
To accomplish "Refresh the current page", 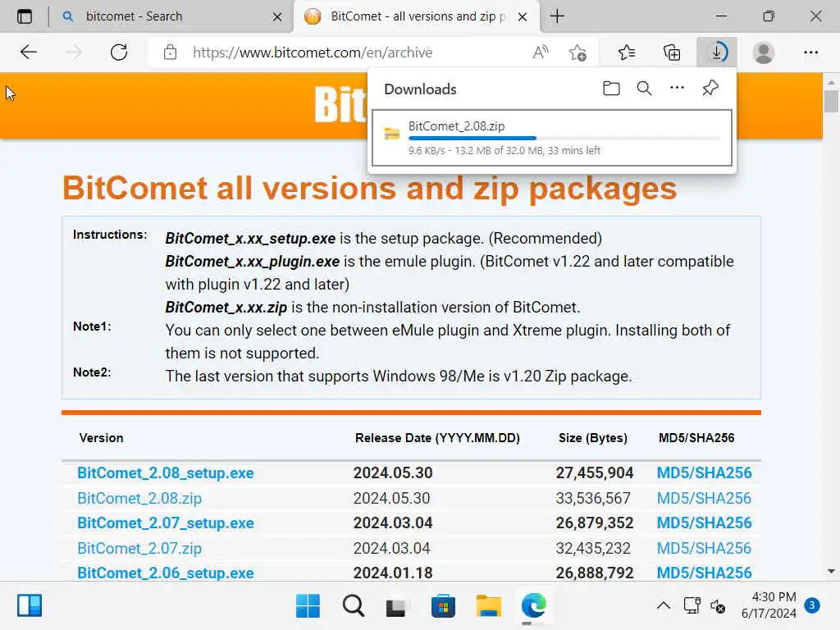I will 118,52.
